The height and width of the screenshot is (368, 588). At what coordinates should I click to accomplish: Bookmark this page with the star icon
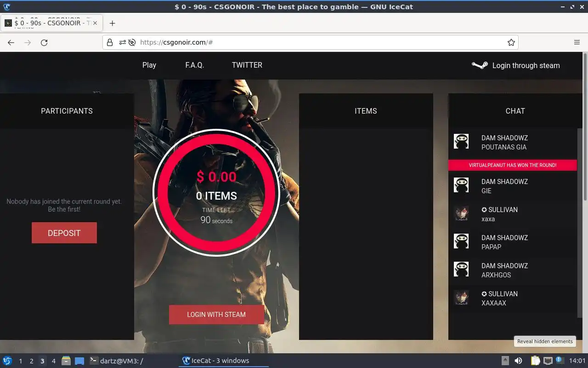coord(511,42)
